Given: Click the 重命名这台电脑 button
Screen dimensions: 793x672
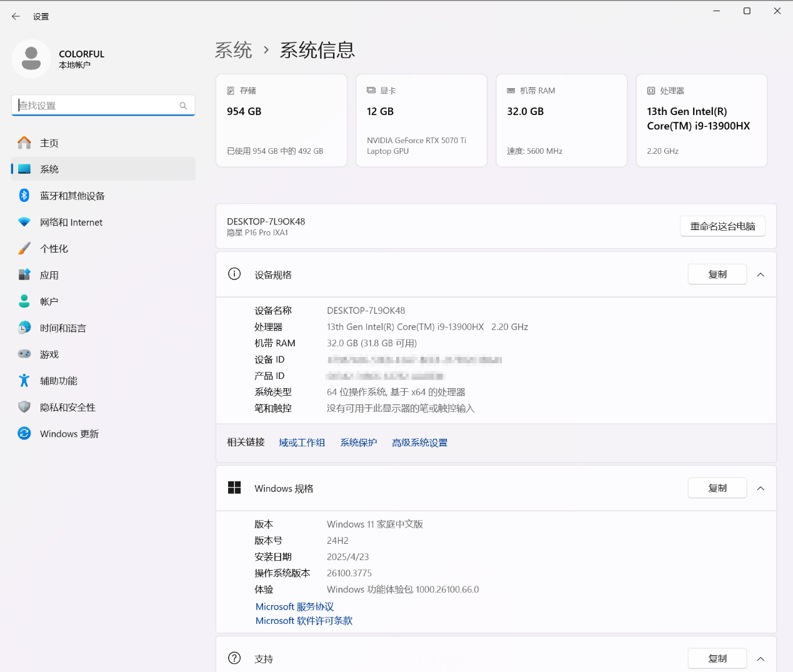Looking at the screenshot, I should click(x=722, y=226).
